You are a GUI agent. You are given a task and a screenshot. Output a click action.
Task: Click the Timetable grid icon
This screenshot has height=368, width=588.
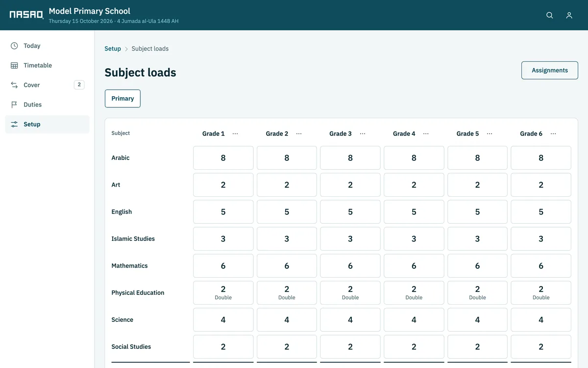[14, 65]
